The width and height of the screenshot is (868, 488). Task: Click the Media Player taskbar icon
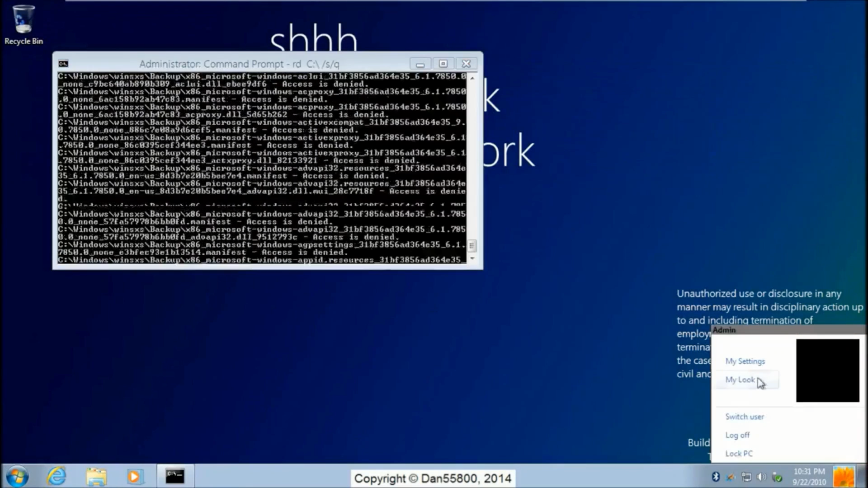(134, 476)
